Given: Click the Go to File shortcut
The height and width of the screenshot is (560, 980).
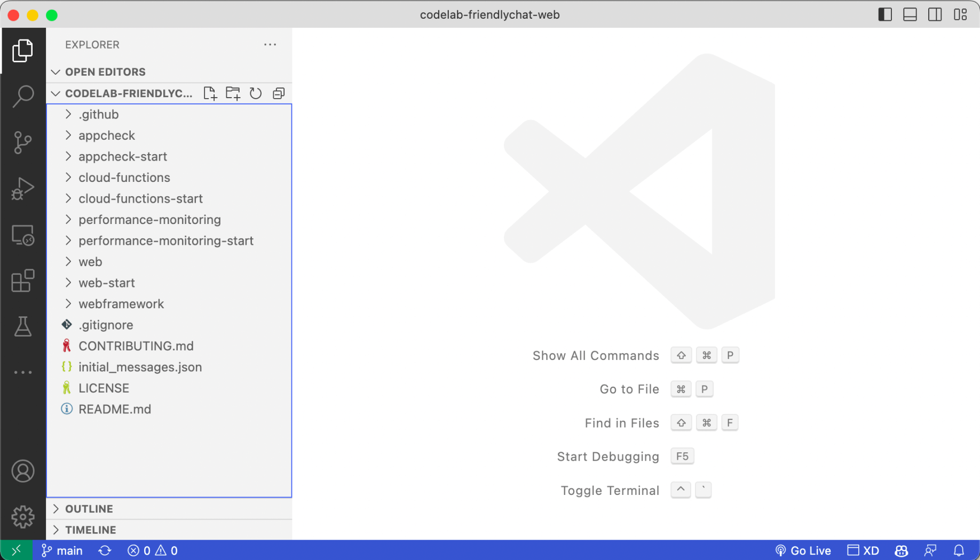Looking at the screenshot, I should click(x=657, y=389).
